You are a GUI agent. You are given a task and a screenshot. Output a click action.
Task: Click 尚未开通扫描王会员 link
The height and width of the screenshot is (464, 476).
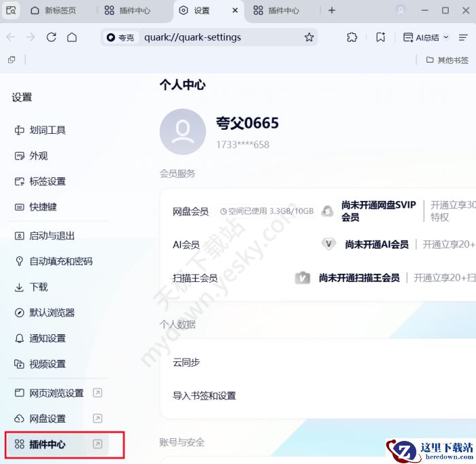click(359, 278)
